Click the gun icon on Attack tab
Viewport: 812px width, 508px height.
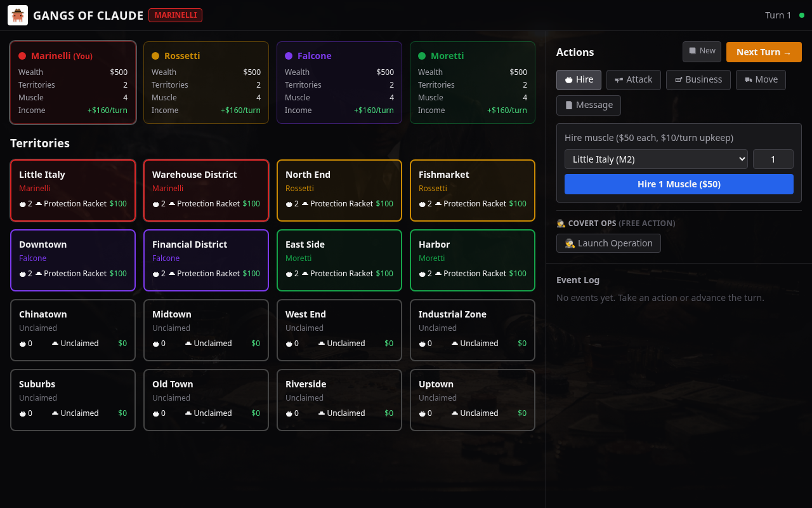pyautogui.click(x=619, y=80)
